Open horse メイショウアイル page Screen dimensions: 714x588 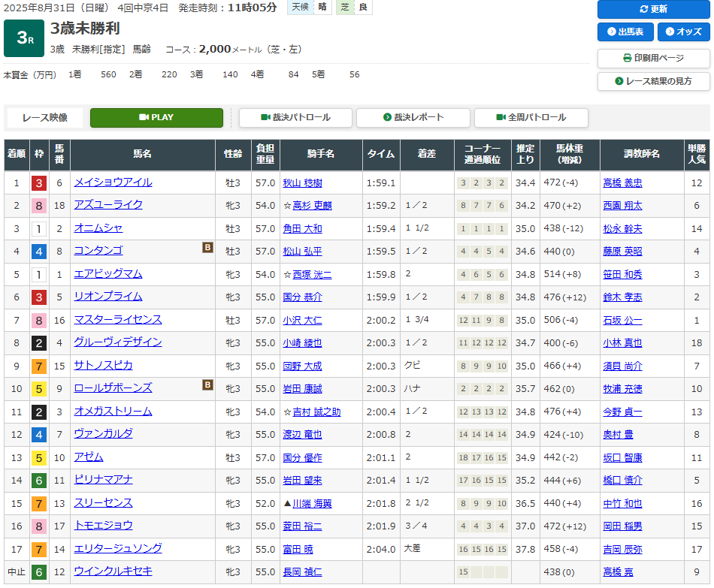tap(113, 182)
